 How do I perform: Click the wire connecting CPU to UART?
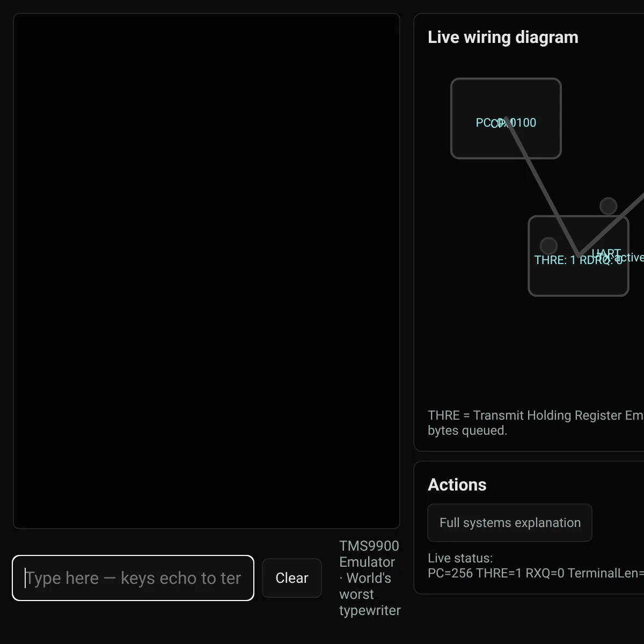tap(542, 188)
